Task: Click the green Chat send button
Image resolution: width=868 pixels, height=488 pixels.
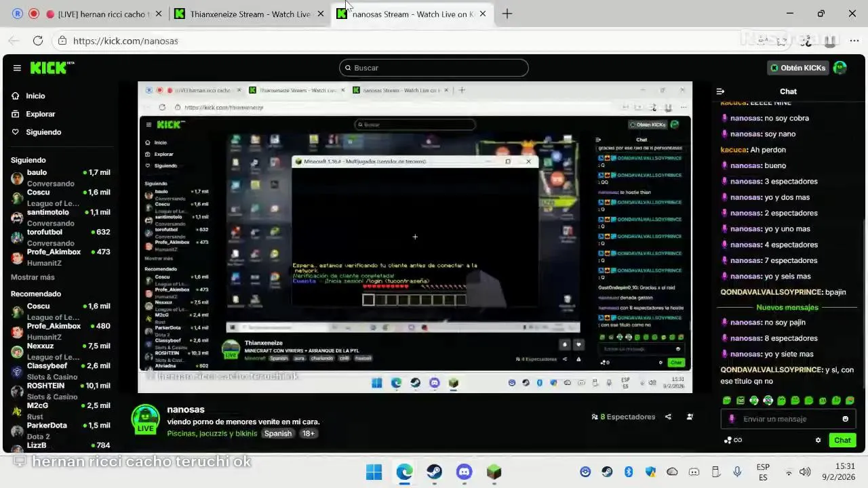Action: (x=842, y=440)
